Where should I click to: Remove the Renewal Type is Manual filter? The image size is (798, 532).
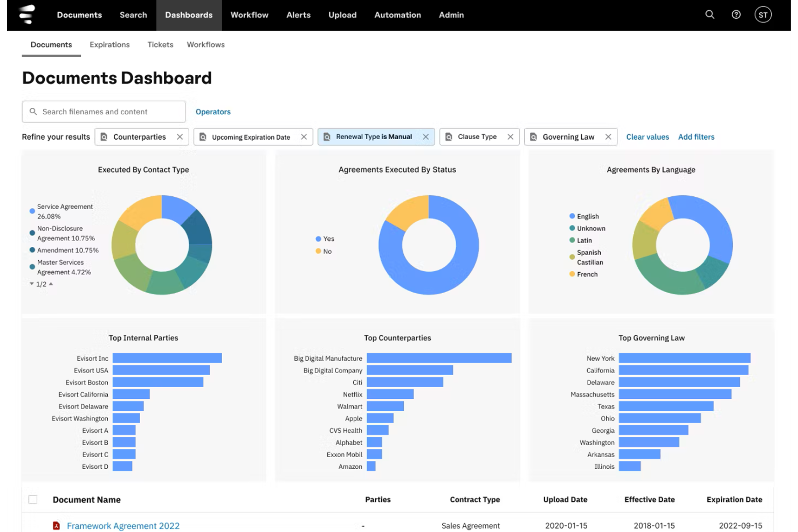426,137
